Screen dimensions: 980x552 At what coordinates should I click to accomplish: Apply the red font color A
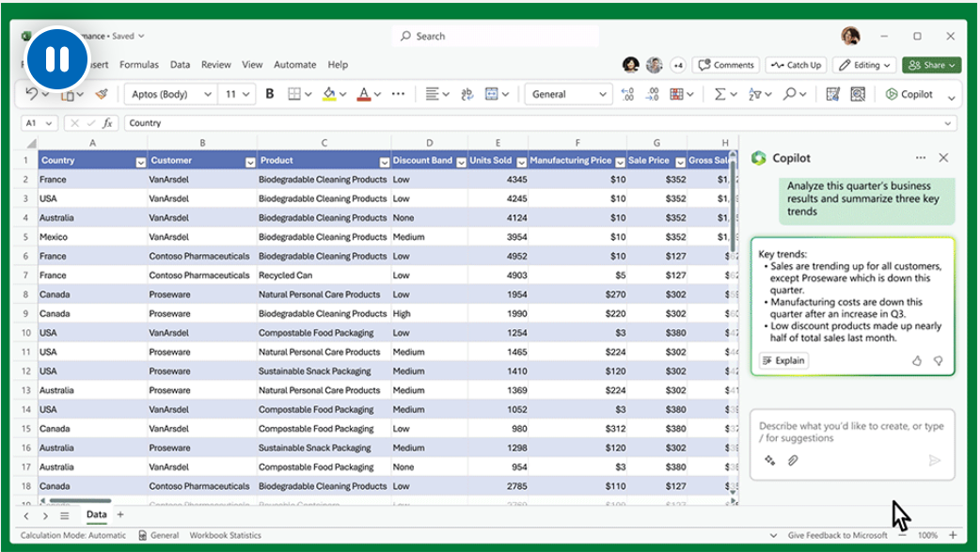[x=364, y=94]
